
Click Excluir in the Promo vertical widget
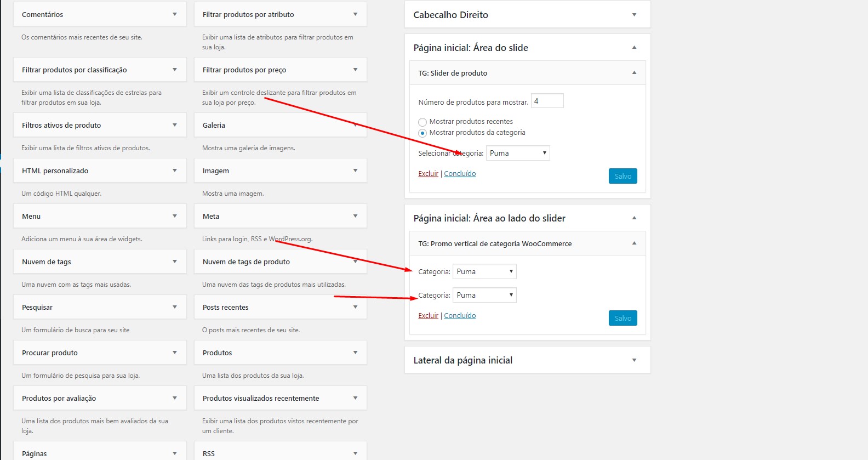pyautogui.click(x=429, y=316)
